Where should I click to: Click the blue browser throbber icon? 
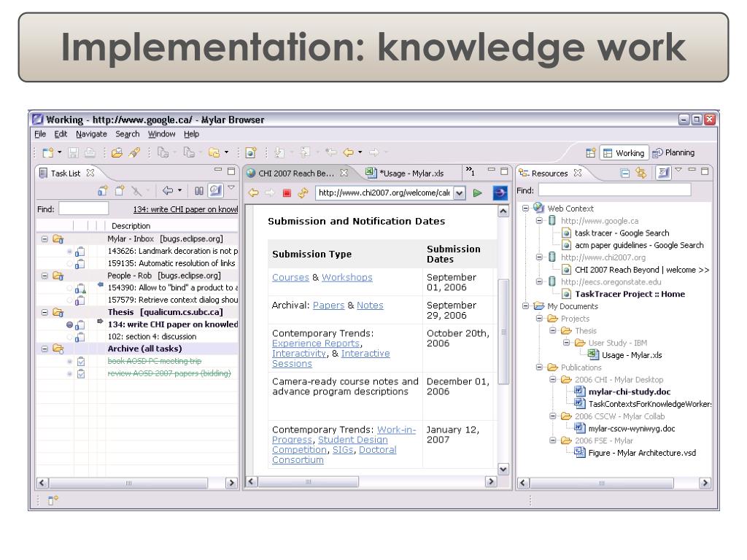point(500,192)
